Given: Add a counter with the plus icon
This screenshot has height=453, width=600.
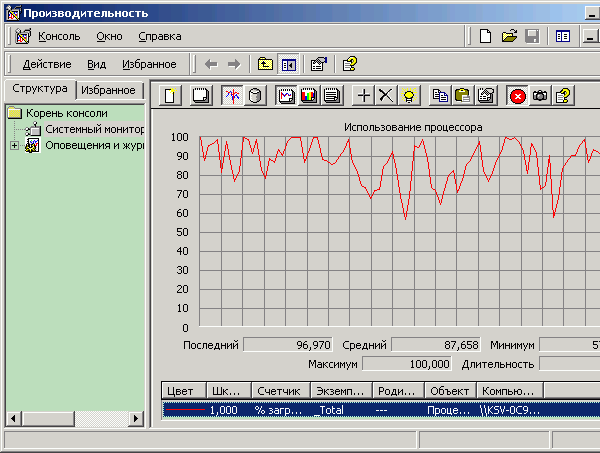Looking at the screenshot, I should 364,96.
